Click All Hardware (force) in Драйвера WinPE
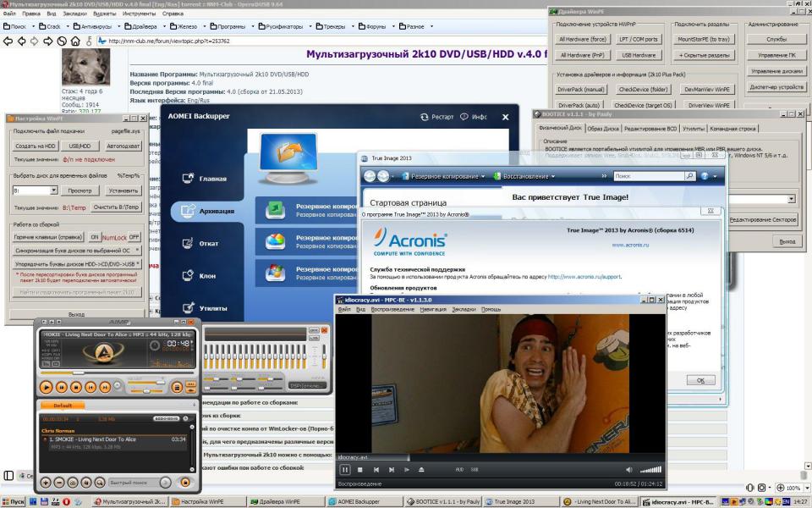Viewport: 812px width, 508px height. (x=583, y=40)
